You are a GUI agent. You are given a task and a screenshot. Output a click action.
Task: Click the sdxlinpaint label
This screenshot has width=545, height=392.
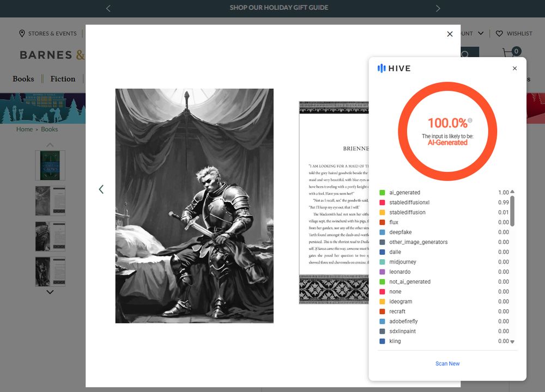(x=402, y=331)
